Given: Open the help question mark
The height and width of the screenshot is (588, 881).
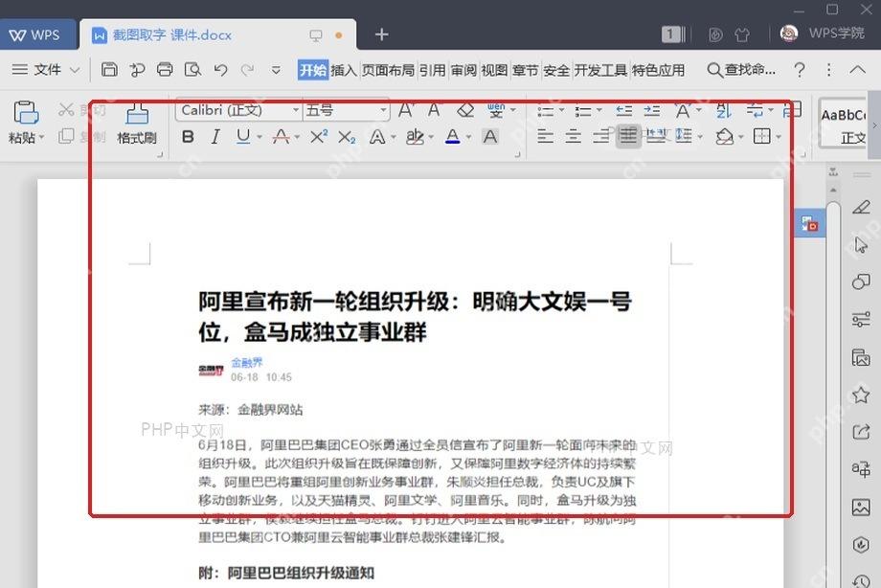Looking at the screenshot, I should tap(799, 70).
